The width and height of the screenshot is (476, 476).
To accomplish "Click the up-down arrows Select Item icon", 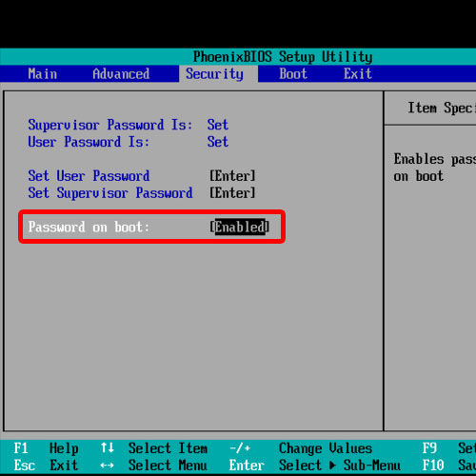I will point(108,448).
